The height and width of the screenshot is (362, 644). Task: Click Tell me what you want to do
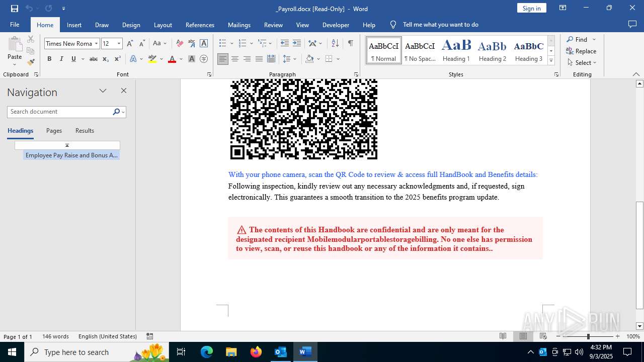click(x=440, y=25)
